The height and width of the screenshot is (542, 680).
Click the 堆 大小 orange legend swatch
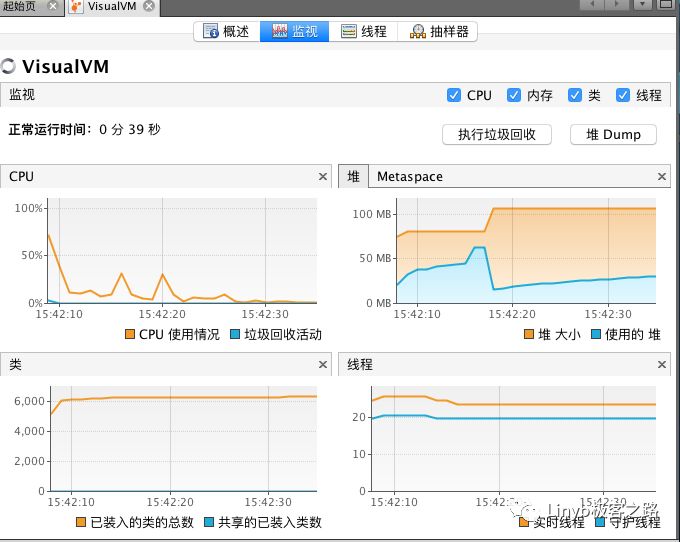[x=529, y=334]
